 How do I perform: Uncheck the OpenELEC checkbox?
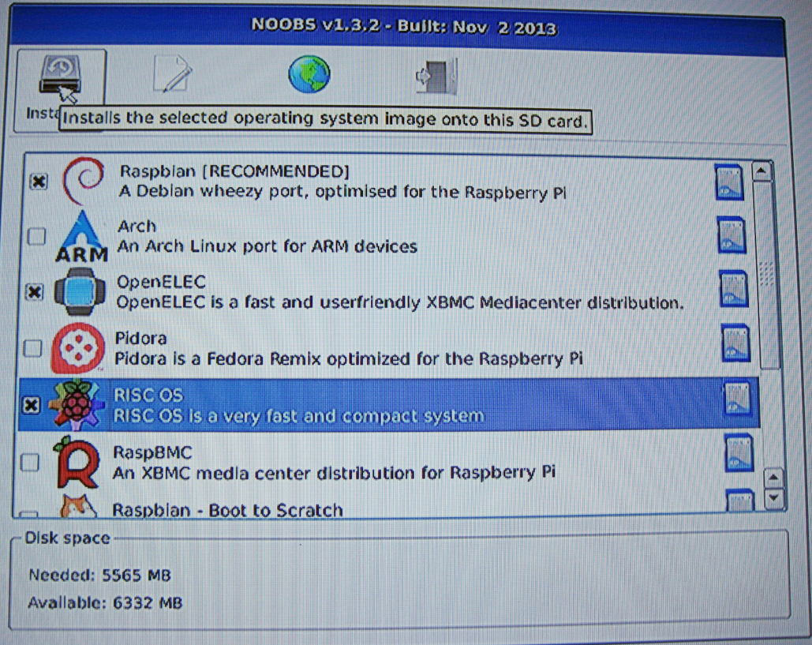tap(34, 291)
